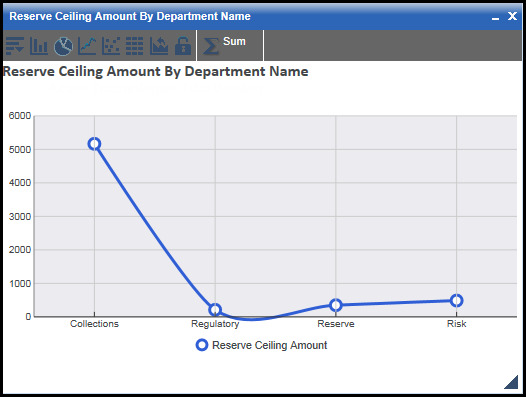The image size is (526, 397).
Task: Click the Regulatory data point marker
Action: point(215,309)
